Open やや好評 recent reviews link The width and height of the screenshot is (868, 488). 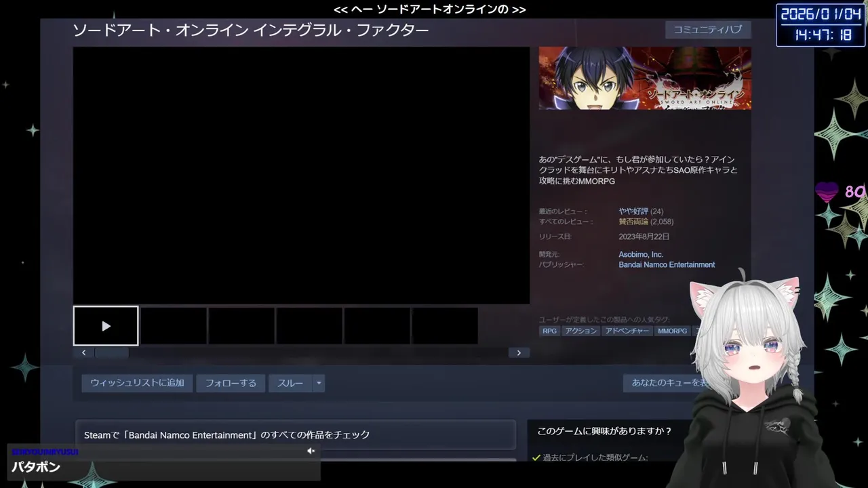[x=633, y=211]
